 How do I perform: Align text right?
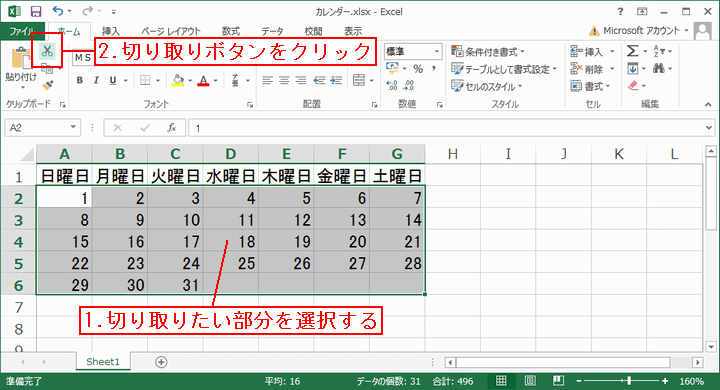pyautogui.click(x=301, y=80)
